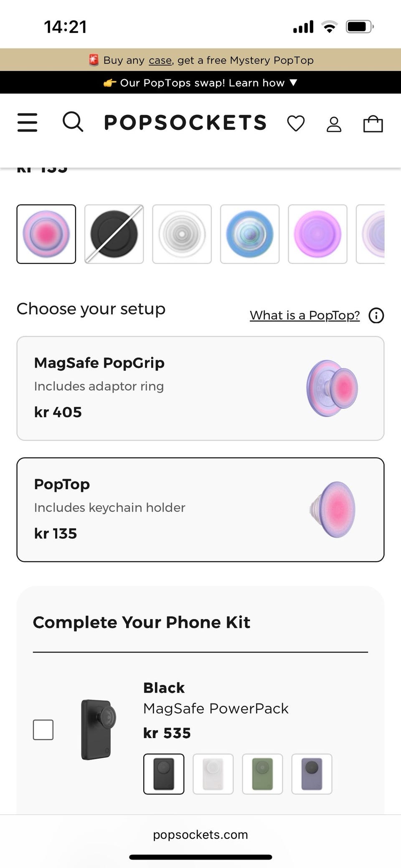Screen dimensions: 401x868
Task: Pick the white PowerPack color swatch
Action: click(213, 774)
